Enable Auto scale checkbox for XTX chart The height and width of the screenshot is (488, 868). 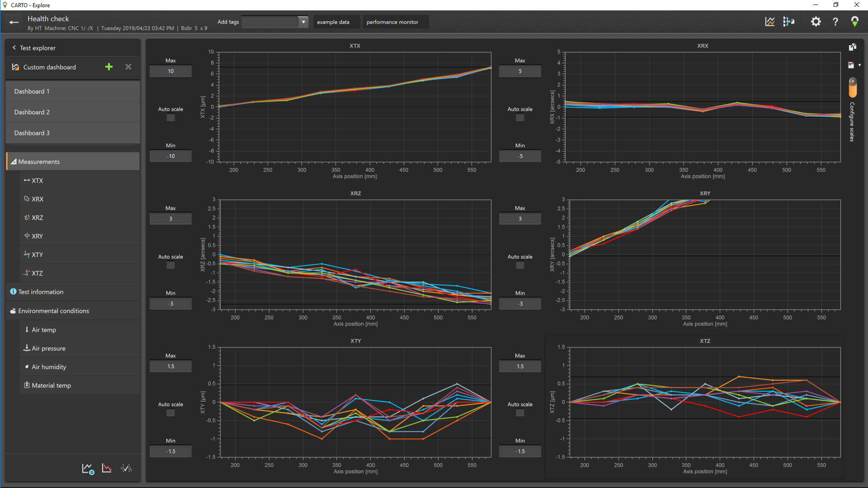[170, 117]
